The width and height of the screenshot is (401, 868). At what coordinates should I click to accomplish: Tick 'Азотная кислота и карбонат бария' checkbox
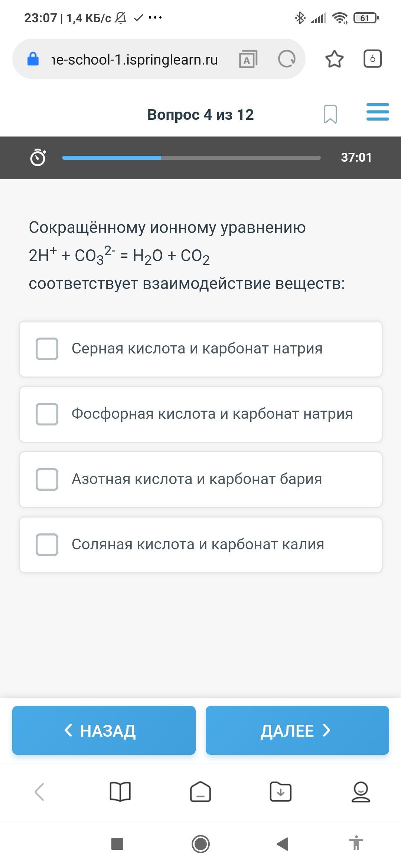point(47,479)
